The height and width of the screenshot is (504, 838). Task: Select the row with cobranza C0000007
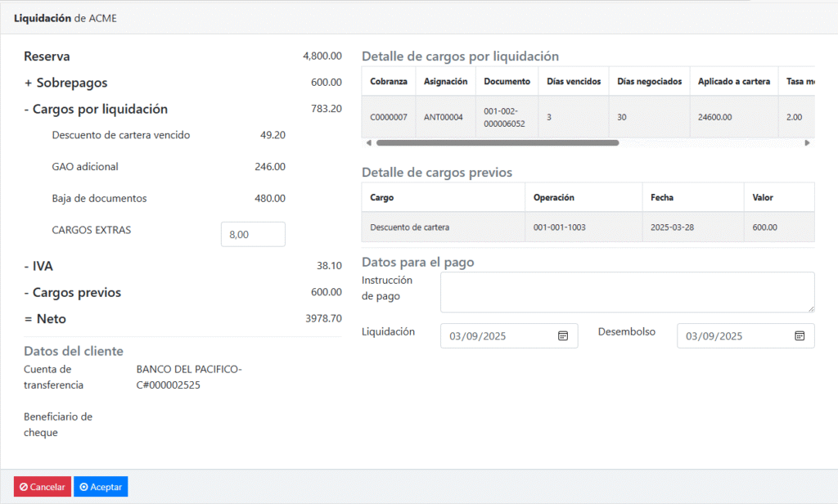click(389, 117)
